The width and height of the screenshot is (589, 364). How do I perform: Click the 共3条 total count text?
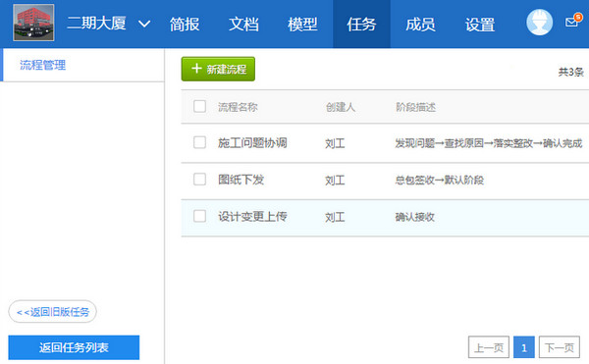coord(570,72)
